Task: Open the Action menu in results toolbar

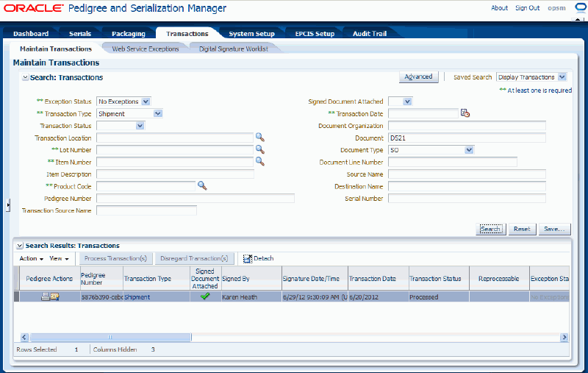Action: point(32,258)
